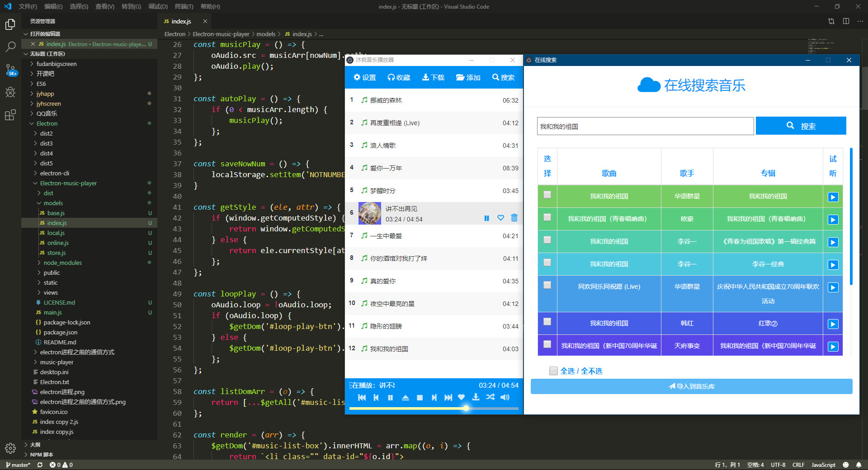
Task: Expand the 大纲 outline section
Action: click(x=90, y=445)
